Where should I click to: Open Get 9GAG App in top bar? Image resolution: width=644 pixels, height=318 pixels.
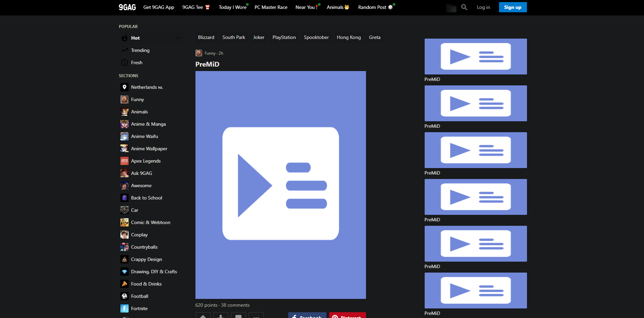click(159, 7)
